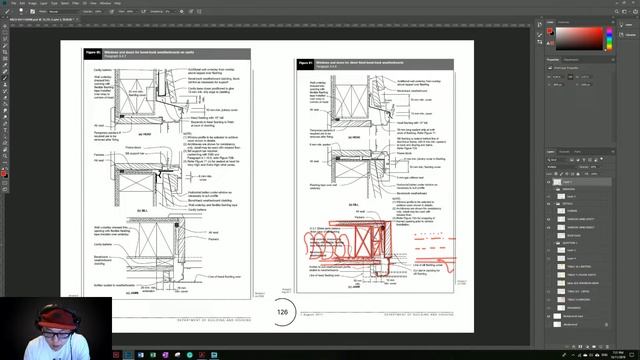The height and width of the screenshot is (360, 640).
Task: Select the Eraser tool
Action: tap(4, 97)
